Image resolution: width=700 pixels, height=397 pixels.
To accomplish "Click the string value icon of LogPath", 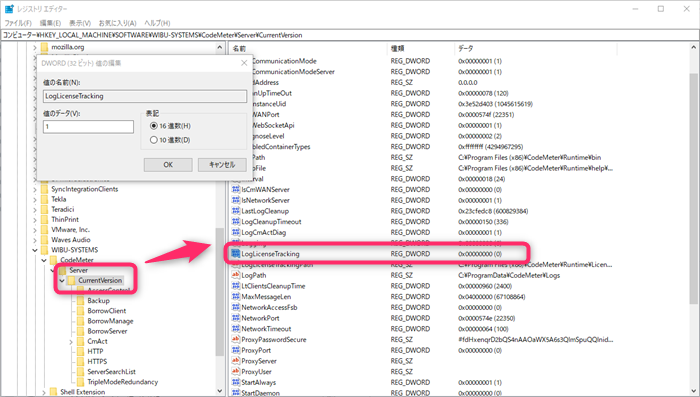I will coord(236,275).
